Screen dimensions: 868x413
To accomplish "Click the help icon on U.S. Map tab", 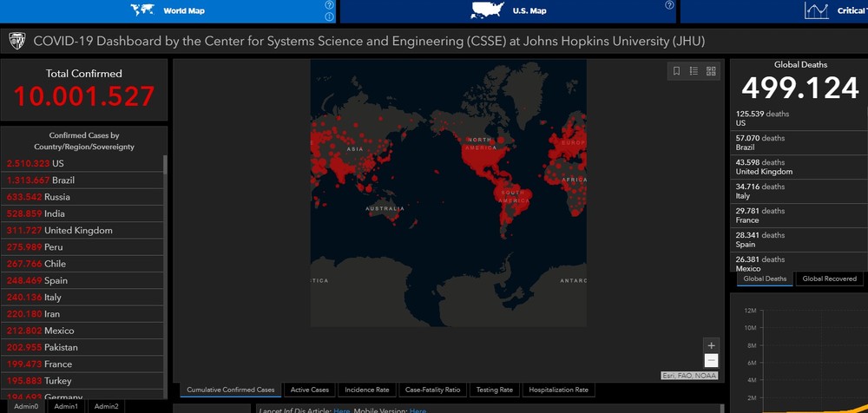I will pyautogui.click(x=669, y=5).
